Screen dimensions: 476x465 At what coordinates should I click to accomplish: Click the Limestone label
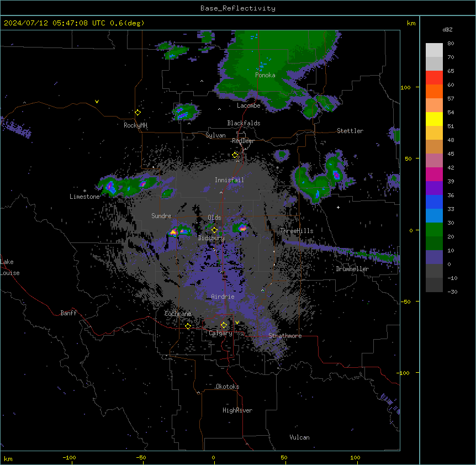84,197
